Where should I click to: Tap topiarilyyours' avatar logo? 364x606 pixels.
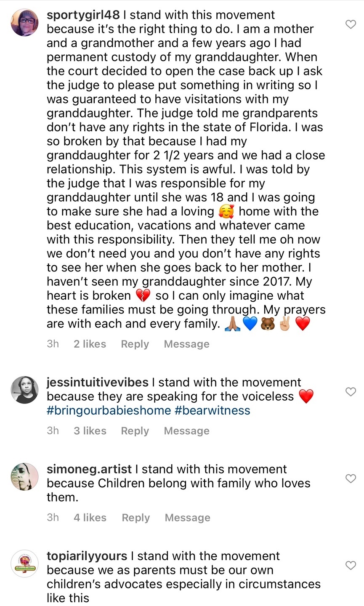(x=24, y=563)
